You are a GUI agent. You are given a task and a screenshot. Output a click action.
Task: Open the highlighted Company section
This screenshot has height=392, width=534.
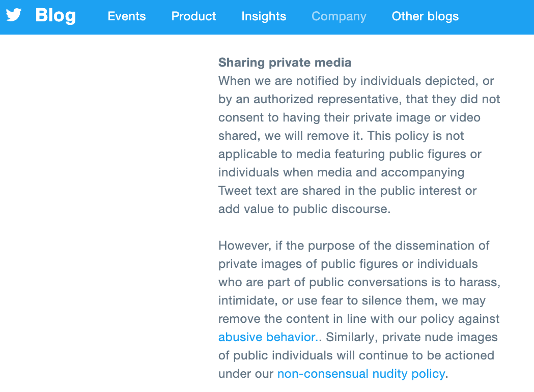(339, 16)
